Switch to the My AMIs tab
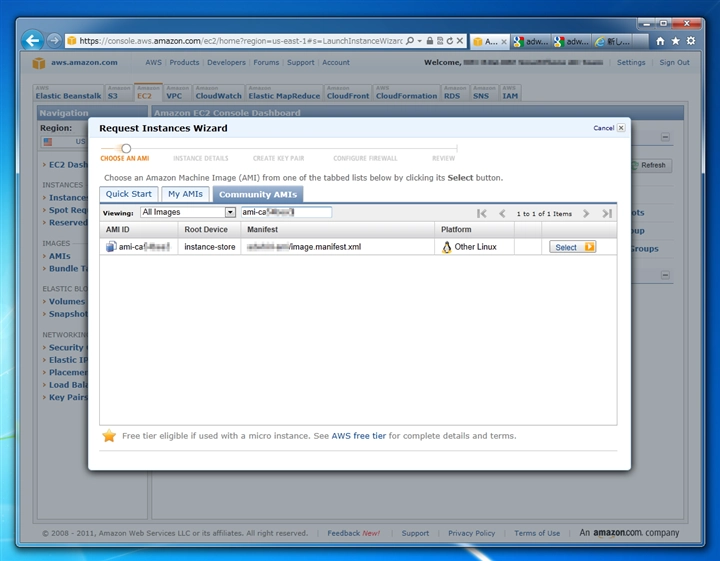 click(x=185, y=194)
